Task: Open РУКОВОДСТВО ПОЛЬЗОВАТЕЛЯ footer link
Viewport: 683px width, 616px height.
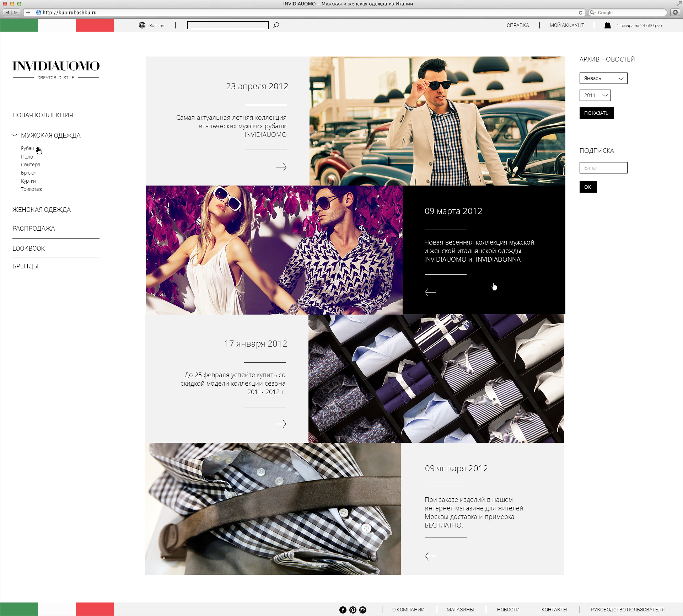Action: [628, 610]
